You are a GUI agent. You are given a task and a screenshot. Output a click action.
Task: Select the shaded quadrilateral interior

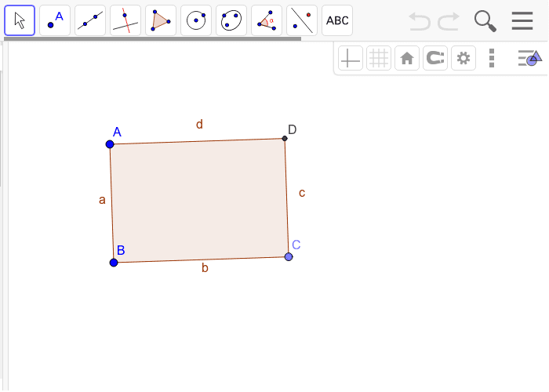[199, 201]
